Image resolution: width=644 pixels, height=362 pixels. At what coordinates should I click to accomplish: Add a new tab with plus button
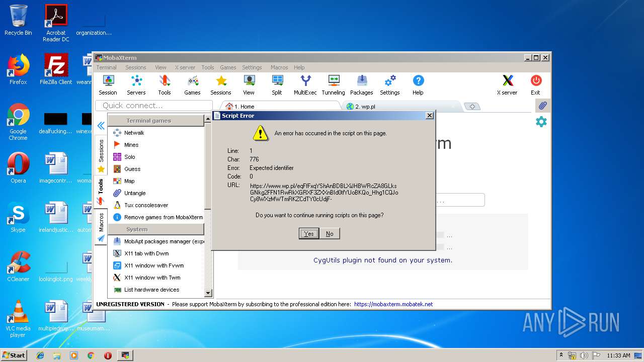tap(472, 107)
